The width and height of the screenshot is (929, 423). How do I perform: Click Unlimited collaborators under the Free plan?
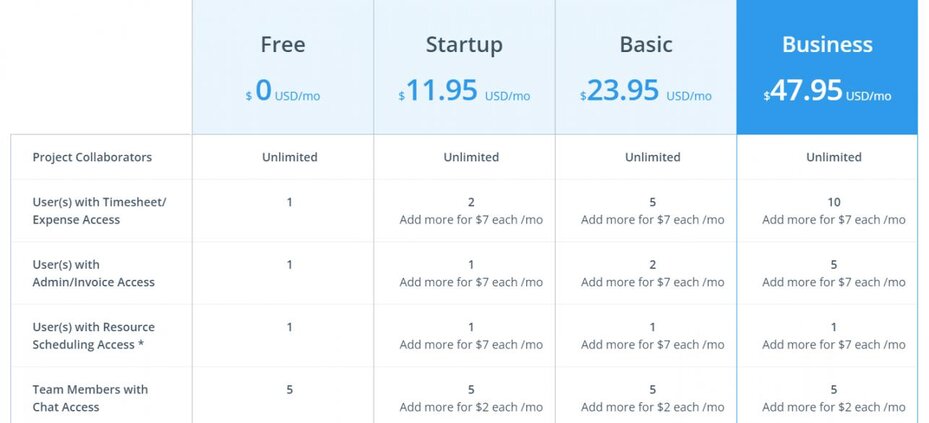click(x=290, y=157)
